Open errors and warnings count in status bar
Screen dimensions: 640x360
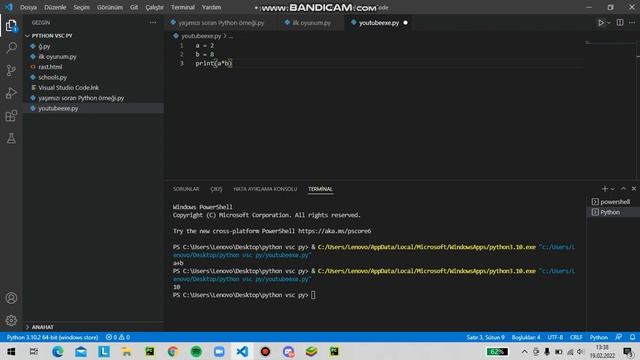tap(118, 337)
